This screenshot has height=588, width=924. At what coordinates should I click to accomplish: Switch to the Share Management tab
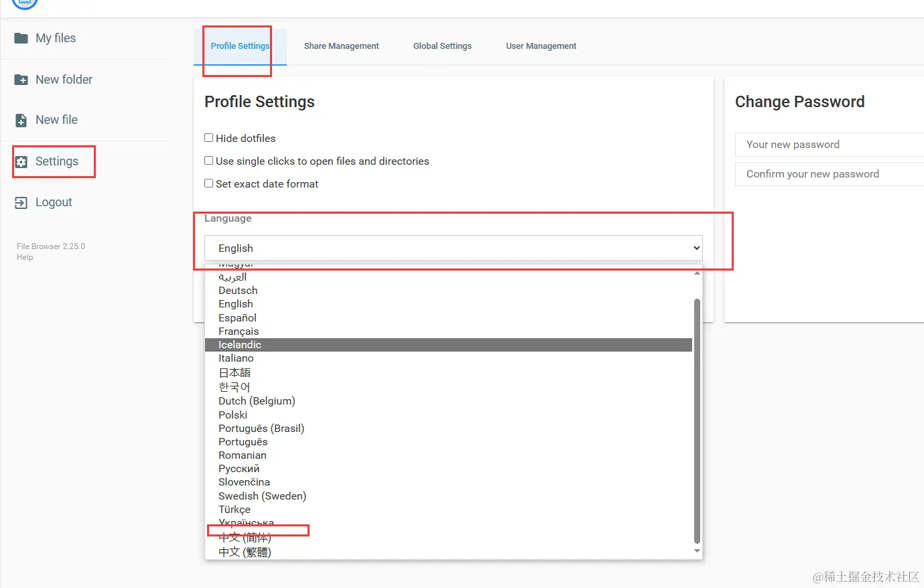pos(341,46)
